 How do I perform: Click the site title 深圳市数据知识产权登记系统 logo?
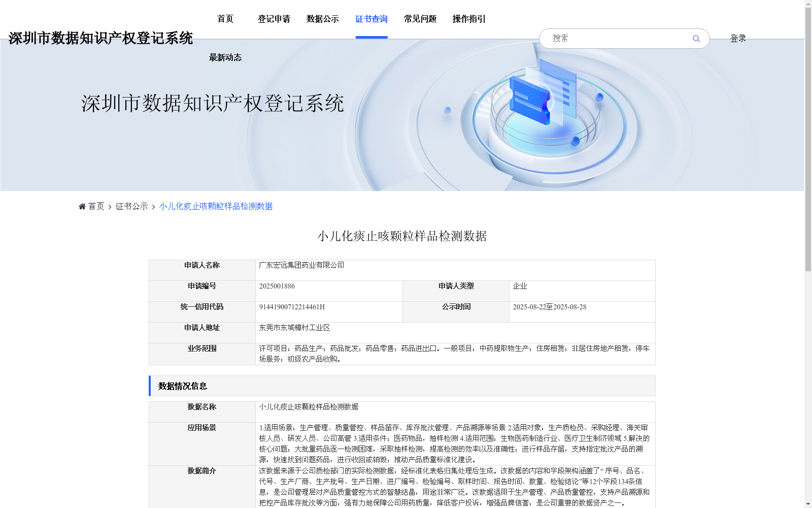pos(100,38)
